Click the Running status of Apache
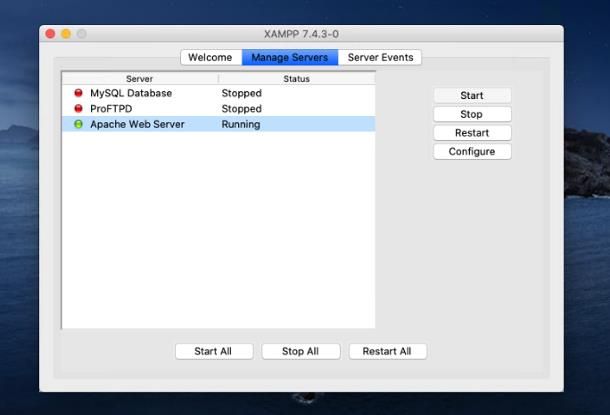610x415 pixels. click(241, 124)
